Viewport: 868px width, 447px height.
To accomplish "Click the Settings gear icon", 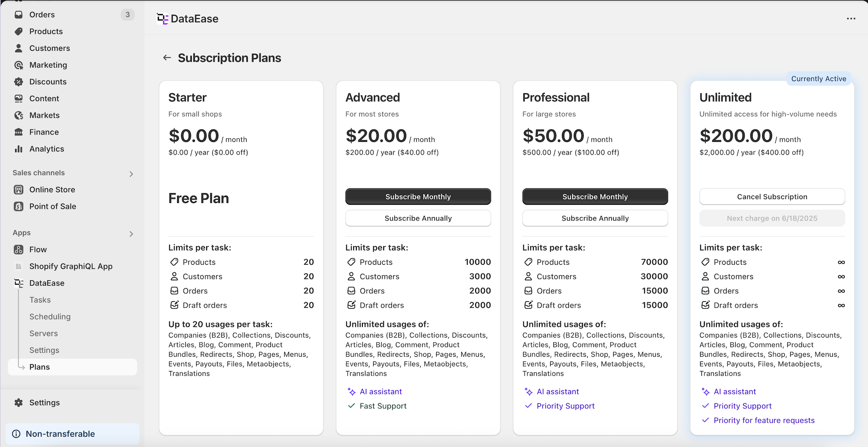I will point(19,403).
